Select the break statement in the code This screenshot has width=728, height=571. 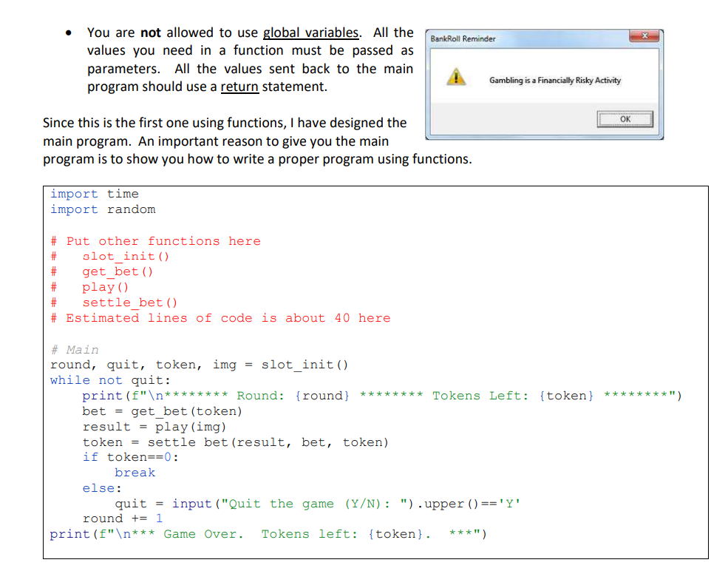point(135,472)
